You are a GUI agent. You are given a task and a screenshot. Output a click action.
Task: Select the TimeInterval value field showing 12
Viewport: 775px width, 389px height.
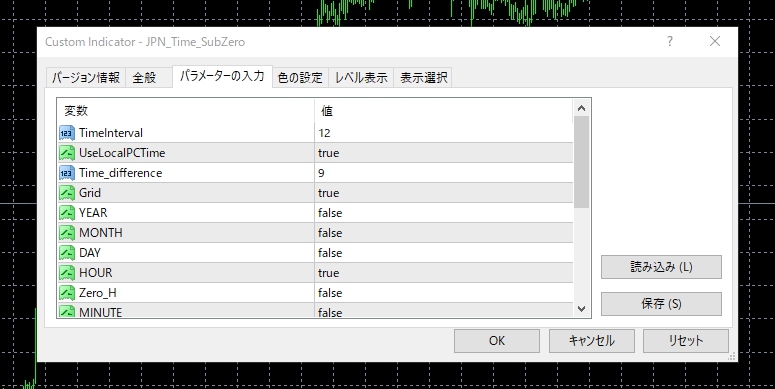(x=444, y=133)
